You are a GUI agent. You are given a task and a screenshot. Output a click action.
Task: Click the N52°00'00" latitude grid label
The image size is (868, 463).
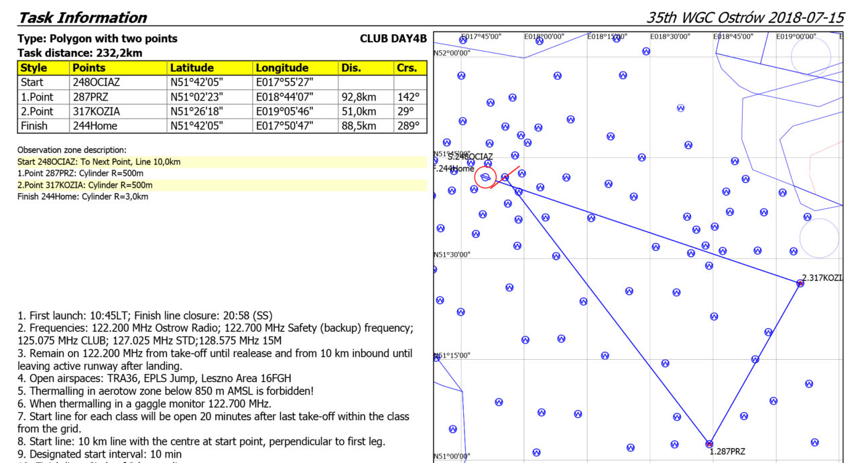(452, 53)
